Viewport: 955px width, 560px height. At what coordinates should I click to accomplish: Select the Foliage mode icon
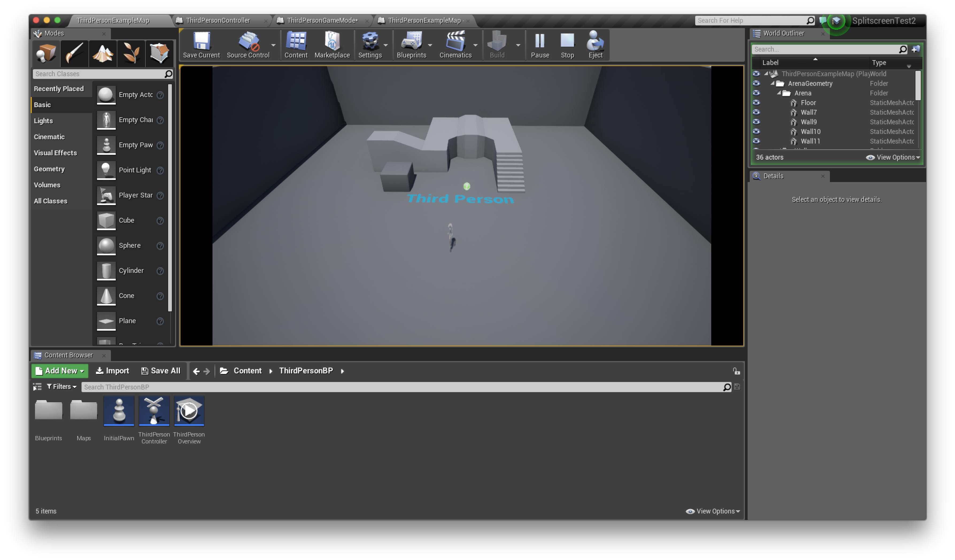131,53
